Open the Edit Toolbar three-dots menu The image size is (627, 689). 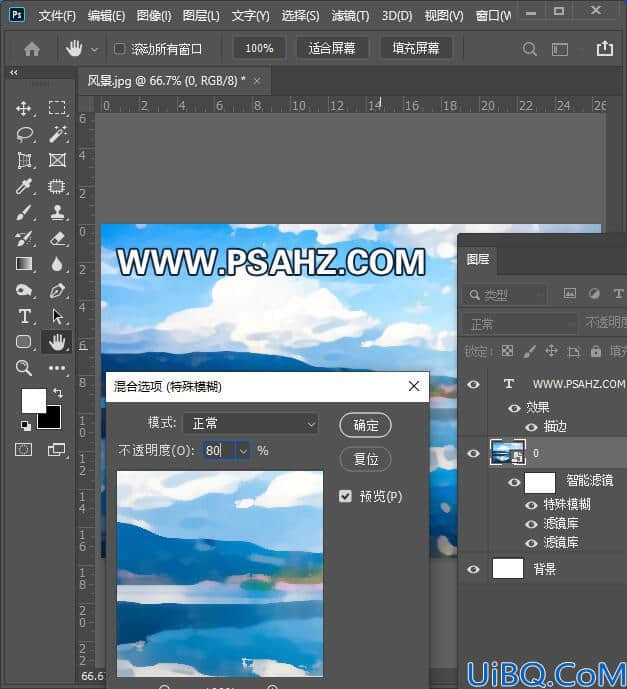coord(57,368)
